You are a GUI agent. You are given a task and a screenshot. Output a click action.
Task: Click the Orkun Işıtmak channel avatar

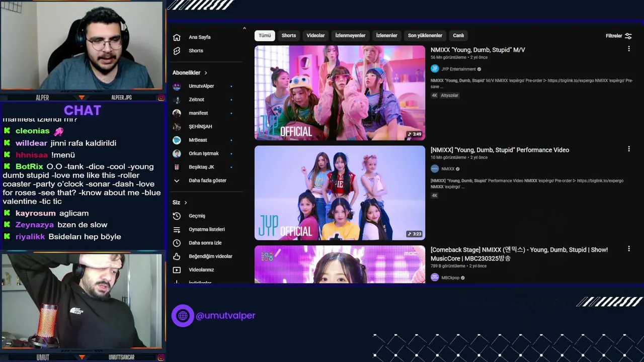click(x=177, y=153)
